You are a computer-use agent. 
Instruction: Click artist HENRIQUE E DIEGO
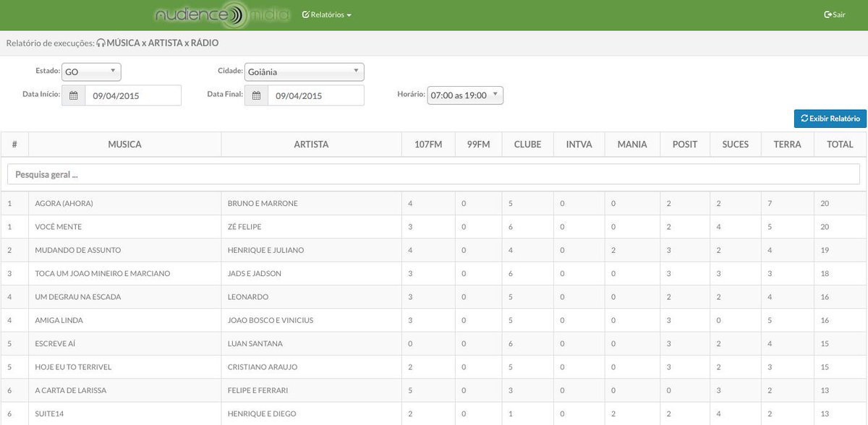[x=261, y=413]
